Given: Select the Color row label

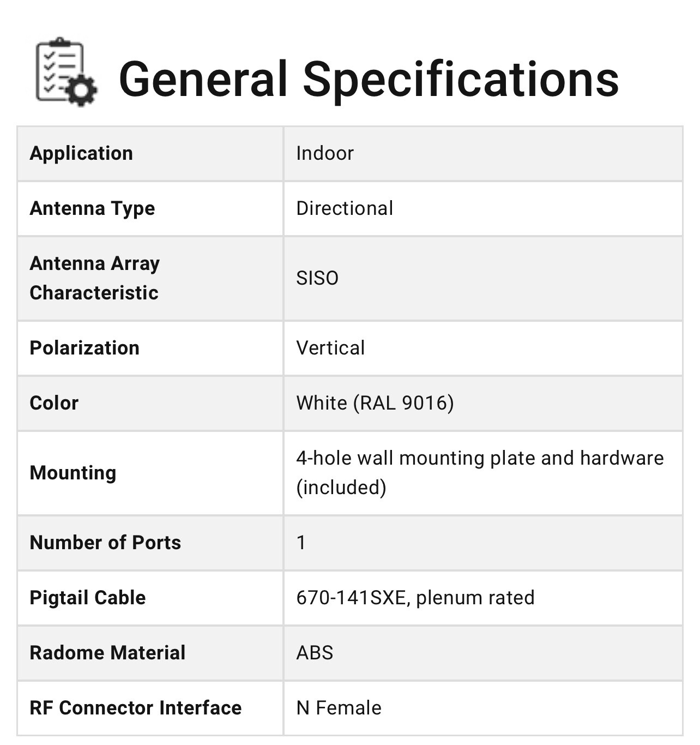Looking at the screenshot, I should [54, 403].
